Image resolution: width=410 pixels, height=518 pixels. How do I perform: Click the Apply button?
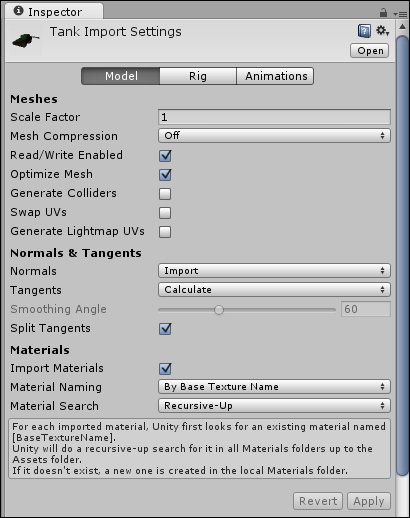coord(369,501)
